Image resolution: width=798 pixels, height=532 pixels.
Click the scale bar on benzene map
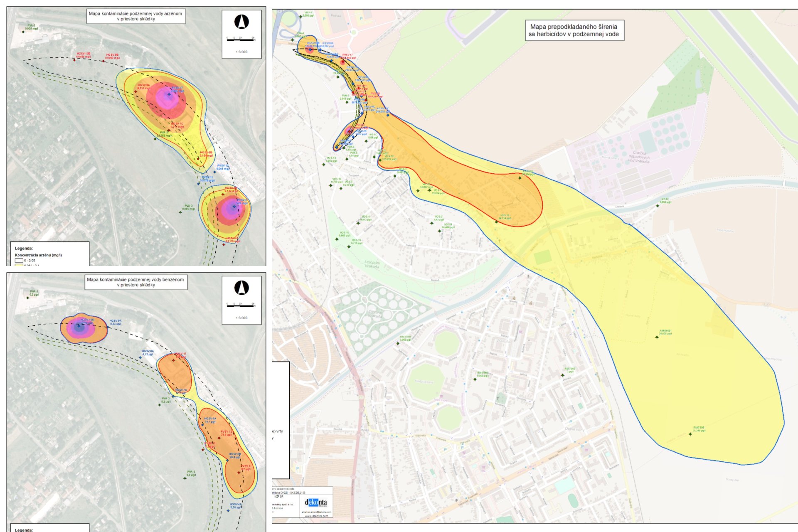pyautogui.click(x=241, y=306)
